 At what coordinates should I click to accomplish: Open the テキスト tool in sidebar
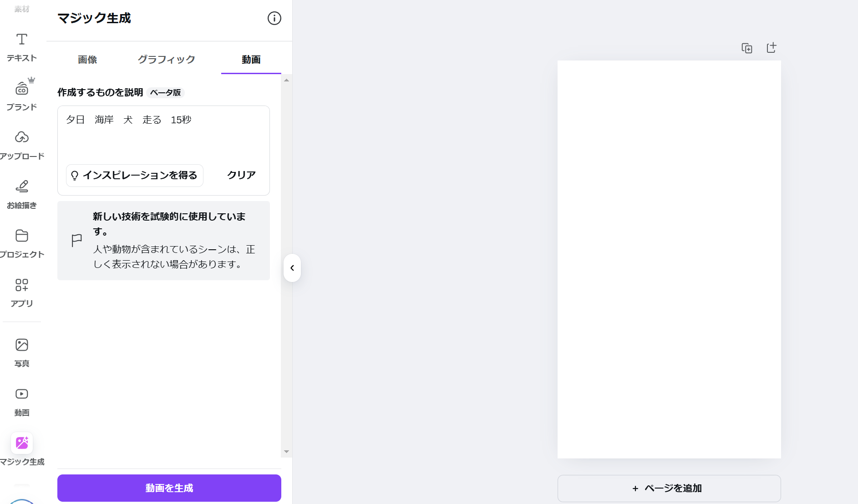coord(21,47)
